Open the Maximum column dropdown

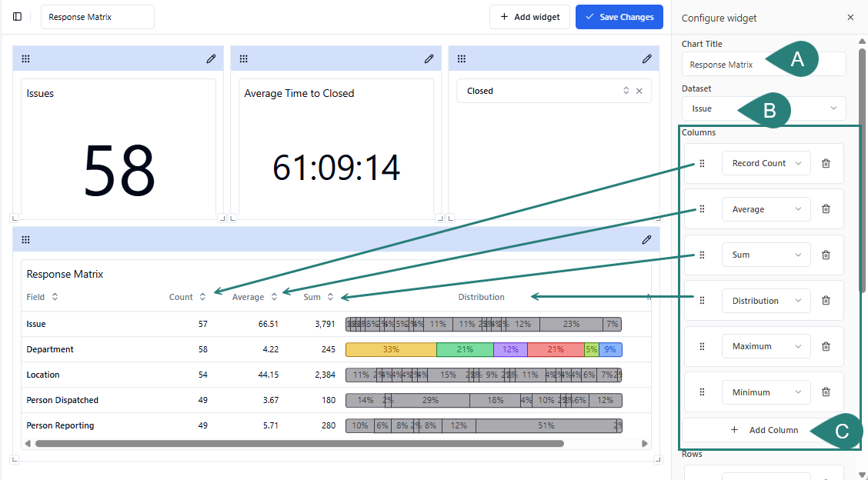point(766,346)
